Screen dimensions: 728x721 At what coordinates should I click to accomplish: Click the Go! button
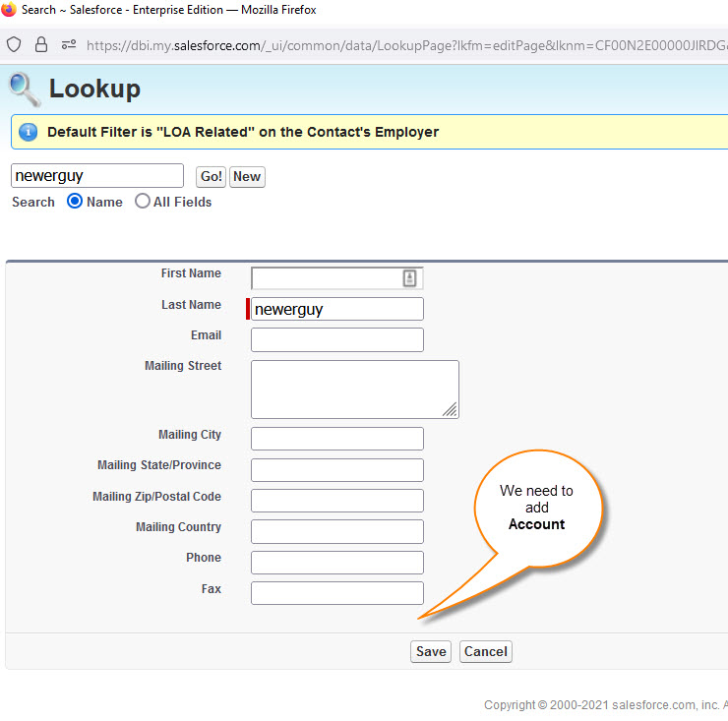point(211,177)
